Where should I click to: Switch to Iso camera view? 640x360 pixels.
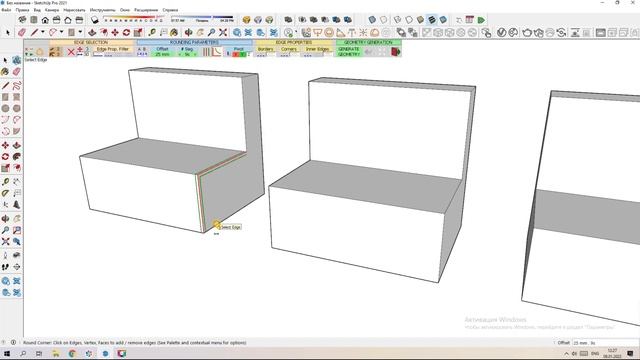22,20
